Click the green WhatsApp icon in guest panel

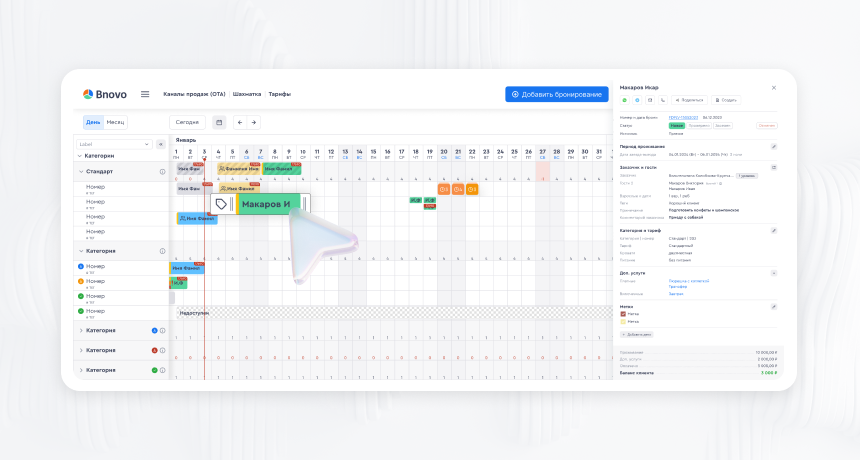pos(625,100)
